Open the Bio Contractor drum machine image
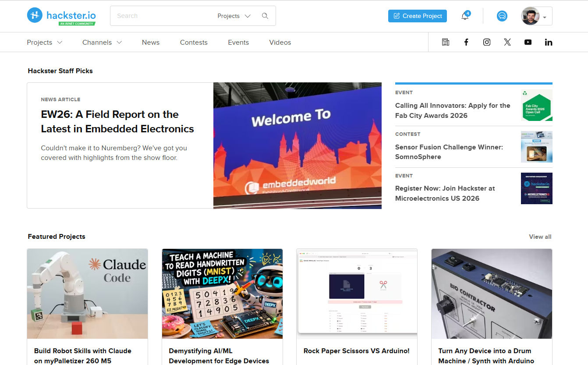 (492, 294)
